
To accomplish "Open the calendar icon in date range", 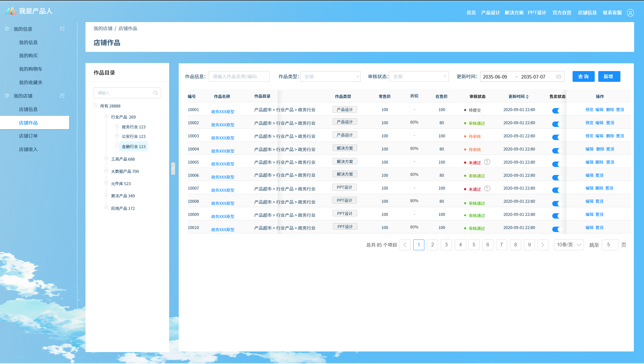I will [559, 77].
